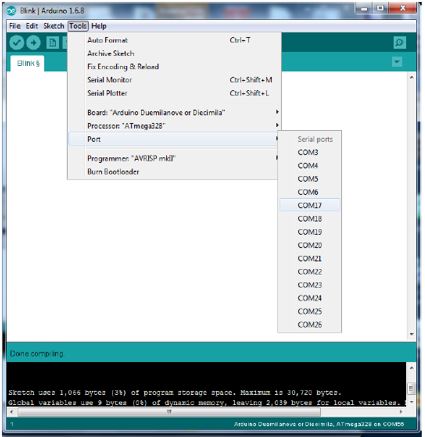Click the Upload arrow toolbar icon
The height and width of the screenshot is (437, 425).
coord(33,43)
